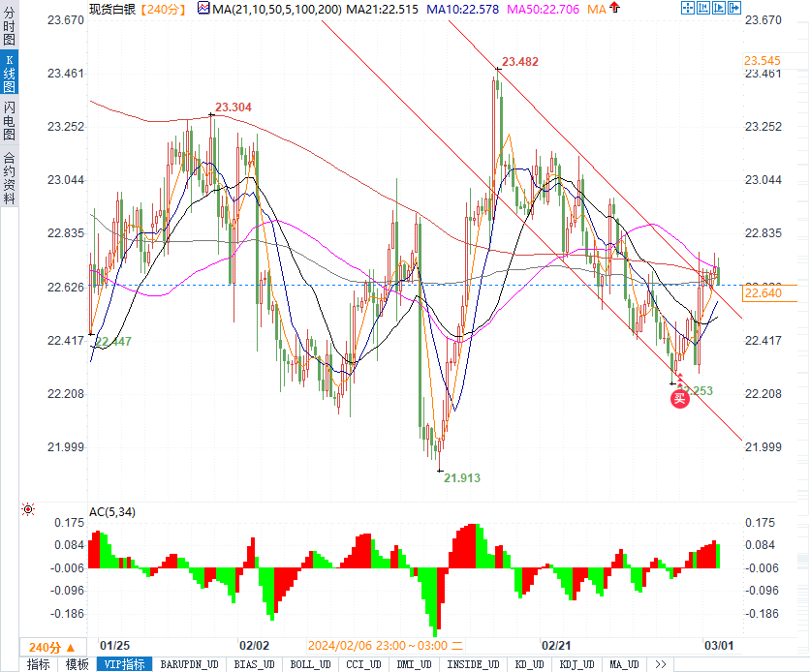Open the 合约资料 side tab
The width and height of the screenshot is (810, 672).
[9, 177]
